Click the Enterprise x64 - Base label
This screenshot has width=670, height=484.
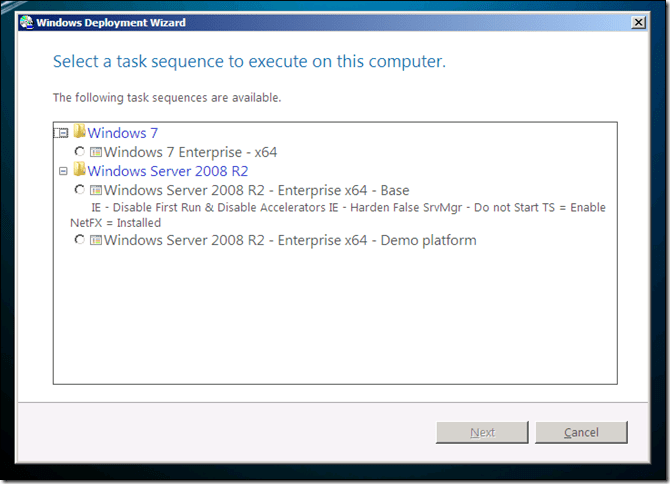click(256, 190)
